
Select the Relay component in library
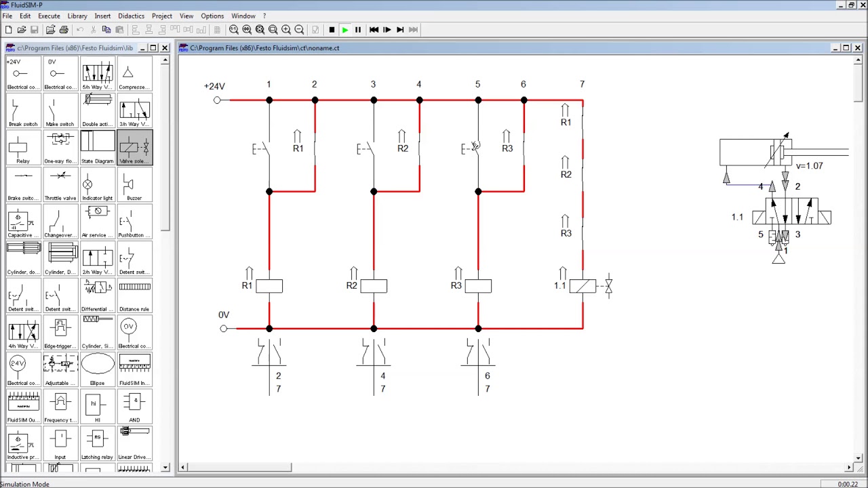[23, 148]
